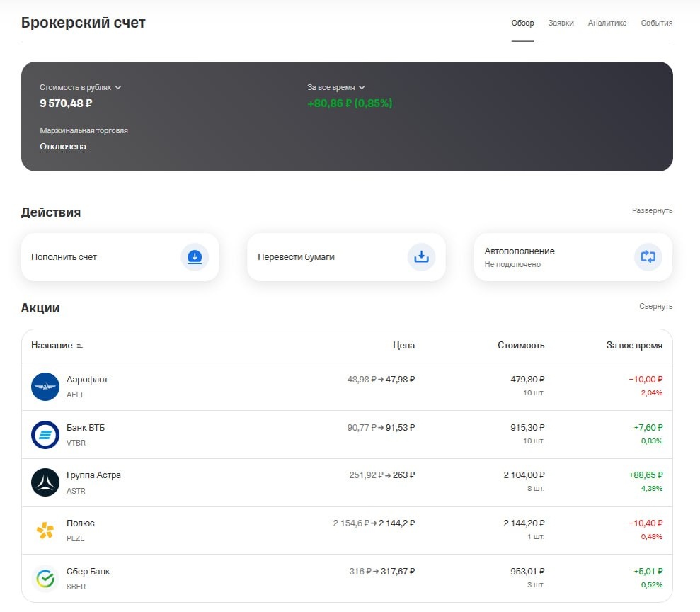
Task: Click the ВТБ value 915,30 ₽
Action: [527, 428]
